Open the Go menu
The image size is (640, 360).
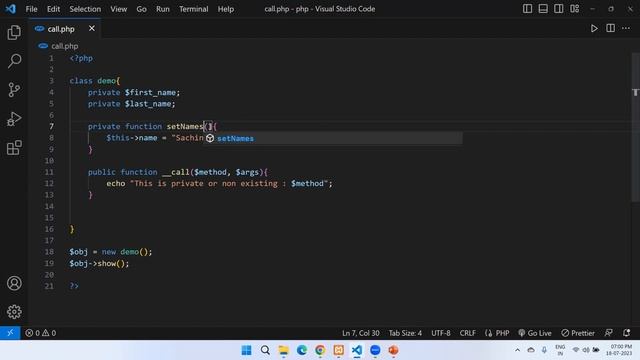tap(141, 9)
